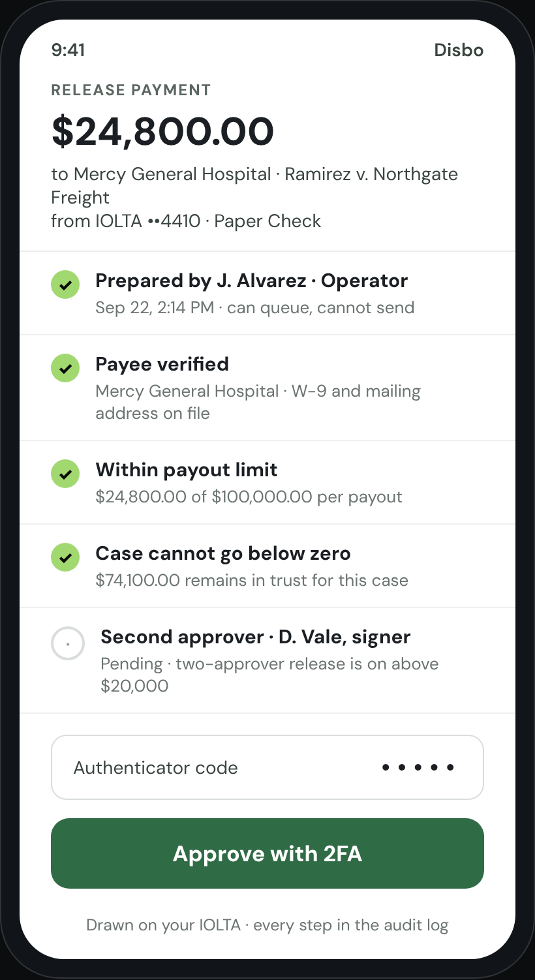Tap the $24,800.00 payment amount

tap(162, 131)
